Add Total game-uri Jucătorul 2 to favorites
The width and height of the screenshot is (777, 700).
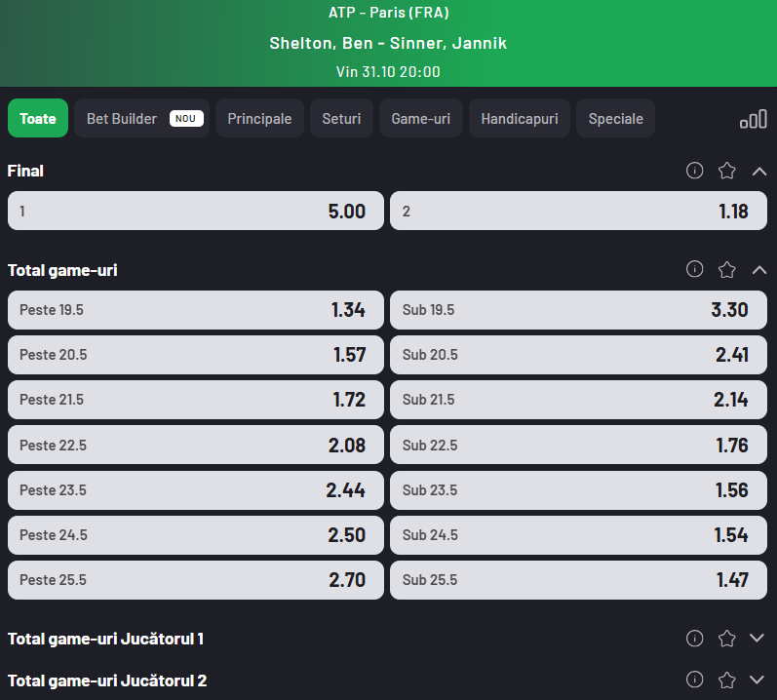pos(726,680)
